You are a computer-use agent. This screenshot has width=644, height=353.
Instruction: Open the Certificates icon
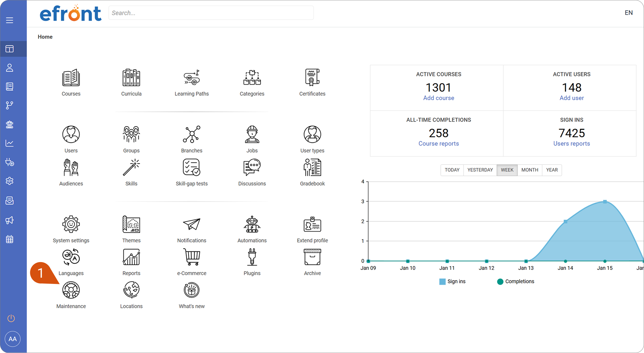pos(312,77)
